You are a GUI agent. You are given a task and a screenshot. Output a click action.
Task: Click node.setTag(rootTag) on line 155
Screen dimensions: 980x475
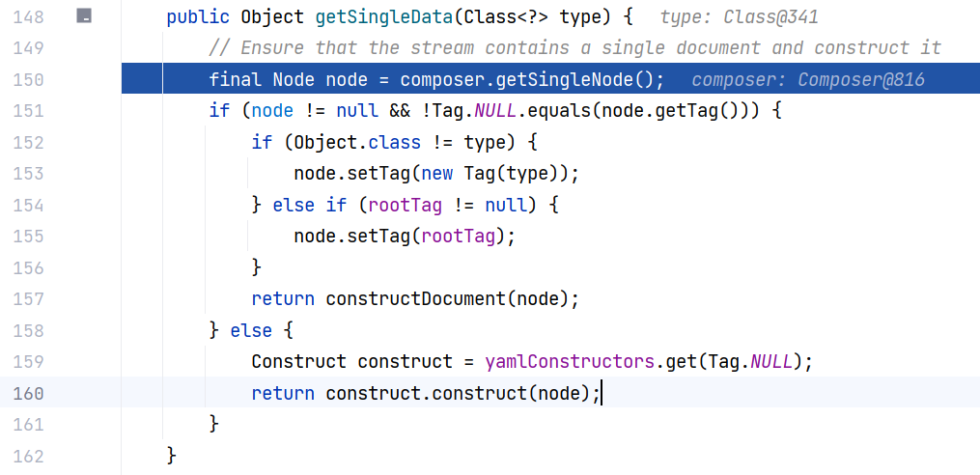[405, 237]
